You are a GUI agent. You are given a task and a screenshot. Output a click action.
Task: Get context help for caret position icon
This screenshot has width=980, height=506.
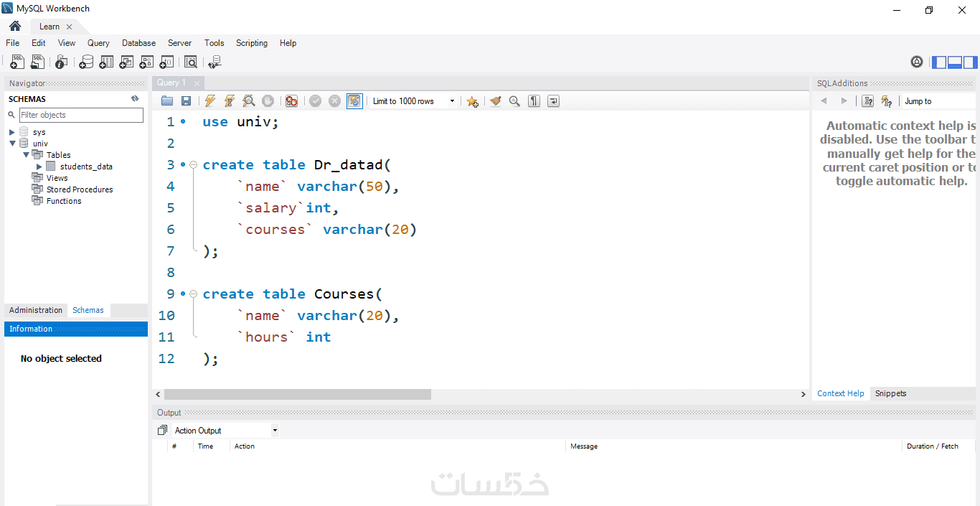pos(868,101)
